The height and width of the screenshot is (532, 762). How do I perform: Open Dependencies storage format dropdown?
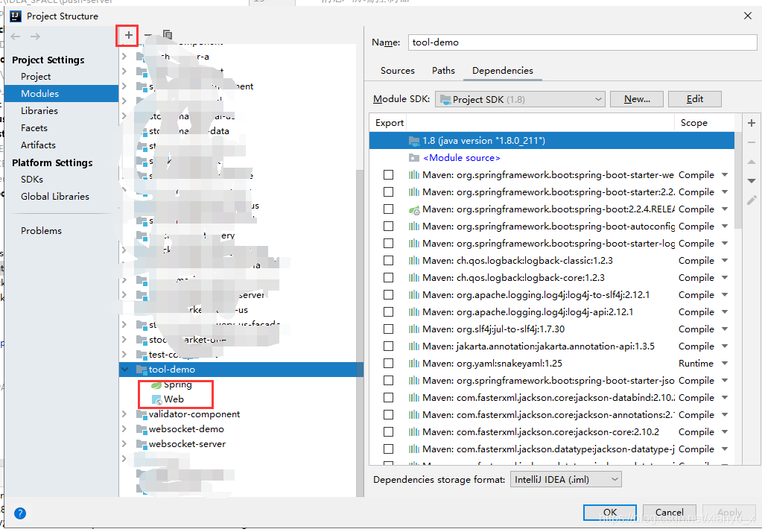coord(565,480)
